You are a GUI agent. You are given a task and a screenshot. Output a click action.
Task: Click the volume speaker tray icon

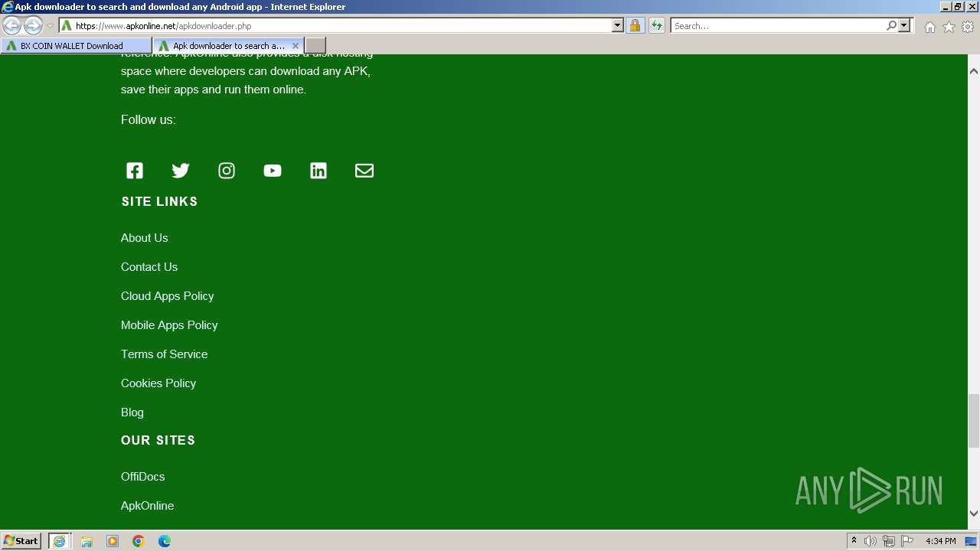click(871, 541)
